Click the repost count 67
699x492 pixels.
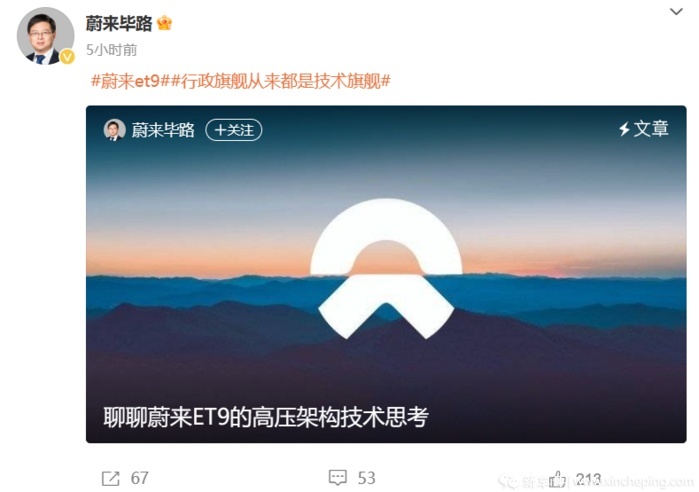[x=140, y=478]
